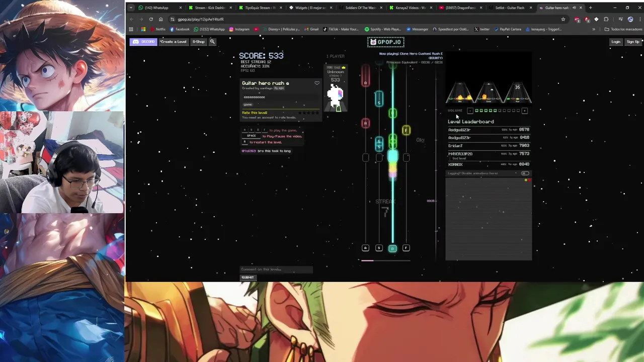Open the Facebook bookmark
Image resolution: width=644 pixels, height=362 pixels.
coord(179,29)
